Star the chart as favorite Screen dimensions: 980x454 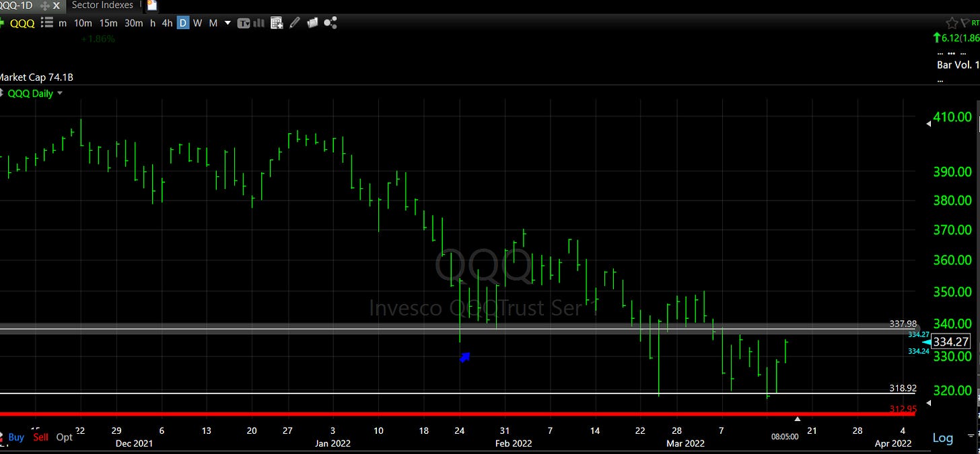tap(952, 23)
